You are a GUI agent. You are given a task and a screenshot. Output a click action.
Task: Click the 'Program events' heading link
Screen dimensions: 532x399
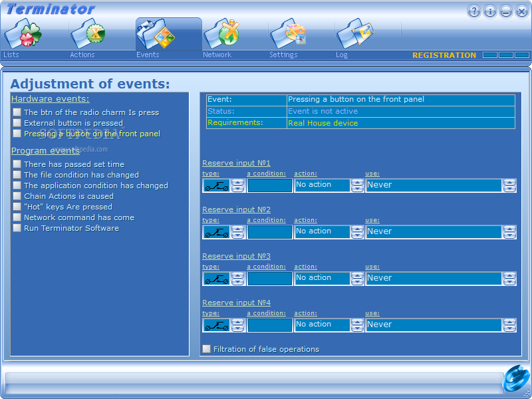pos(45,151)
